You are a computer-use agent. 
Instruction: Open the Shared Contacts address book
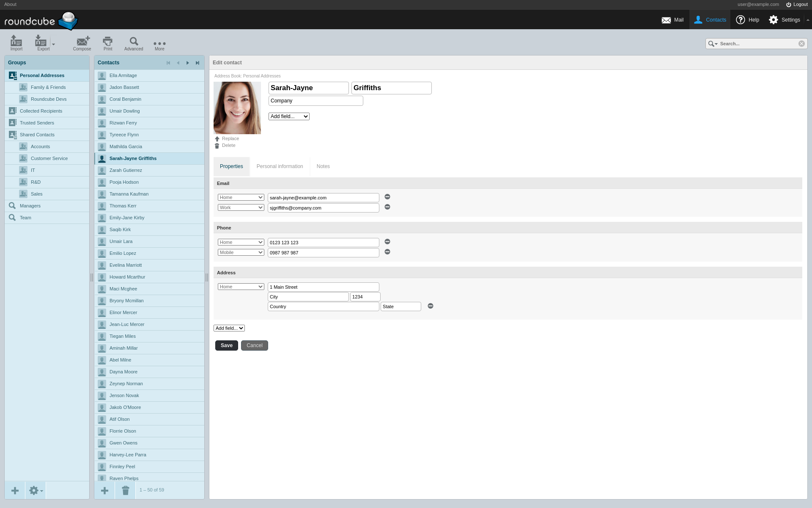(47, 135)
